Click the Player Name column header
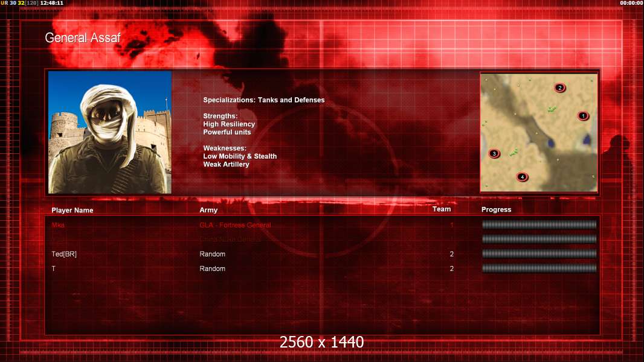The height and width of the screenshot is (362, 644). [x=72, y=211]
